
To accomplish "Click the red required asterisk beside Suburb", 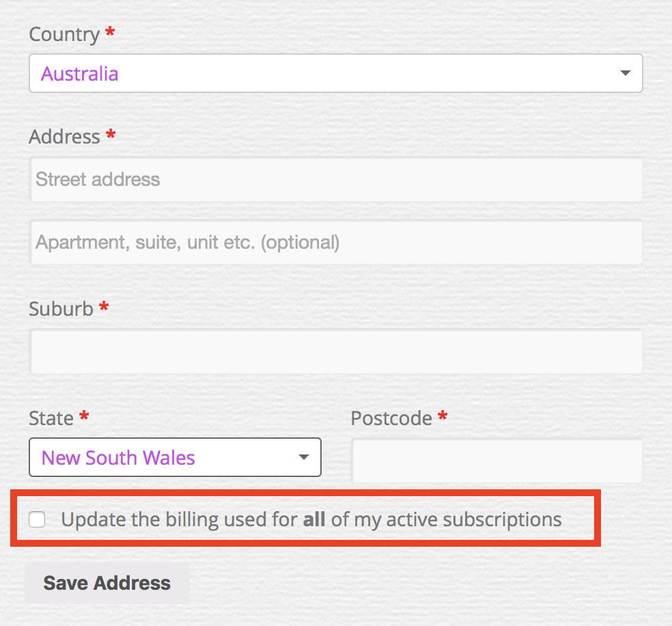I will 104,306.
